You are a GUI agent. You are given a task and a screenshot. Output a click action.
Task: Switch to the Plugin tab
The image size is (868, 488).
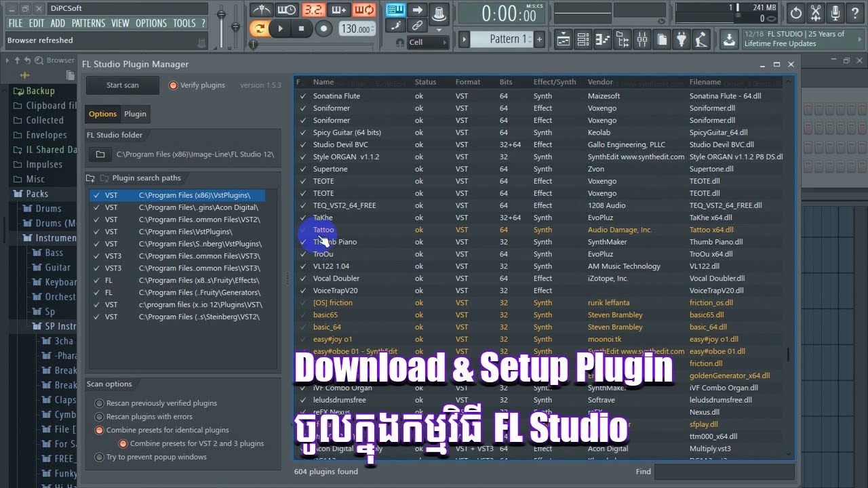click(x=135, y=114)
